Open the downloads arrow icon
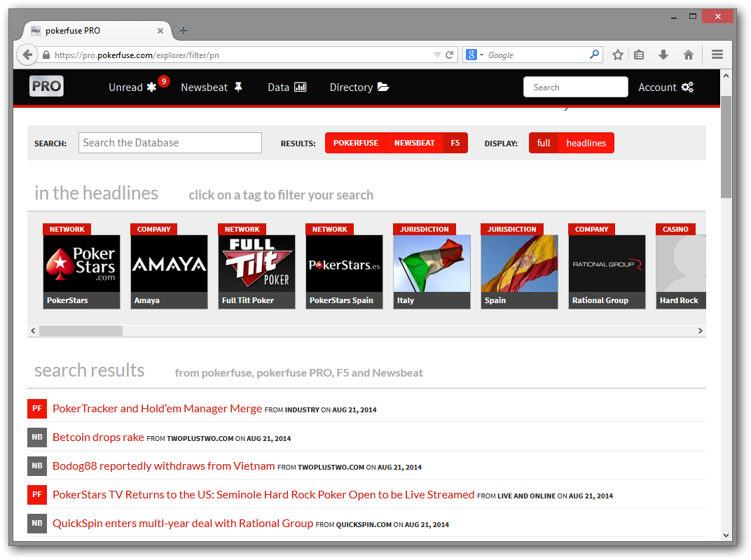 [x=663, y=55]
